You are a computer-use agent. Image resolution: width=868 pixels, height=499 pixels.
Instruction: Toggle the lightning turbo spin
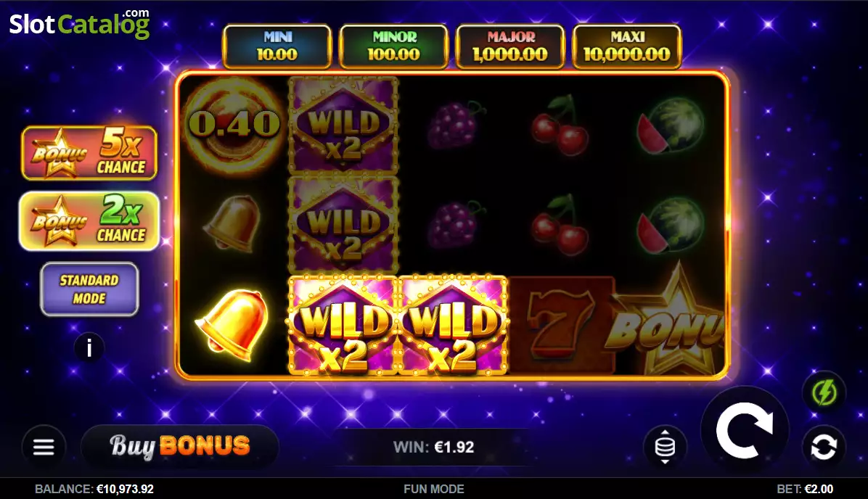tap(824, 393)
